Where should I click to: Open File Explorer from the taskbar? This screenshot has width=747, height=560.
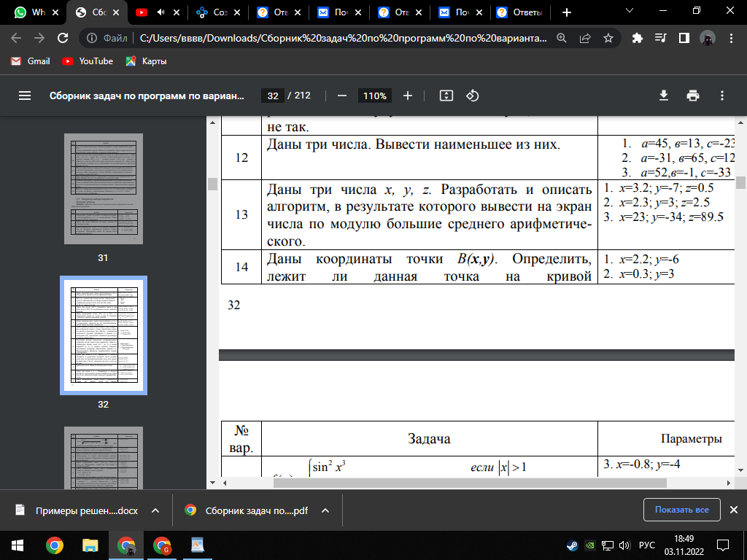90,545
